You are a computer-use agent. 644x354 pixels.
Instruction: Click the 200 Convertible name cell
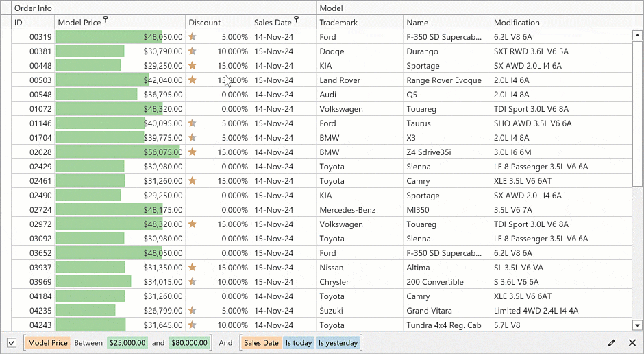point(447,281)
